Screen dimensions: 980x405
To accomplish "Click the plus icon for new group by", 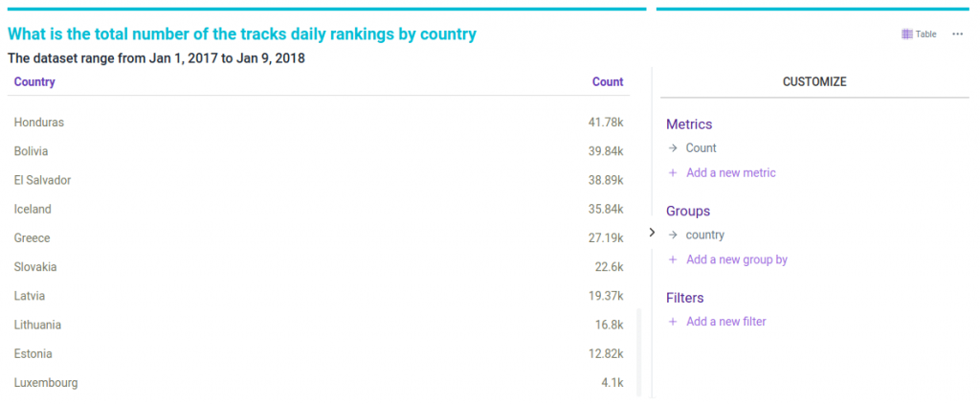I will [673, 259].
